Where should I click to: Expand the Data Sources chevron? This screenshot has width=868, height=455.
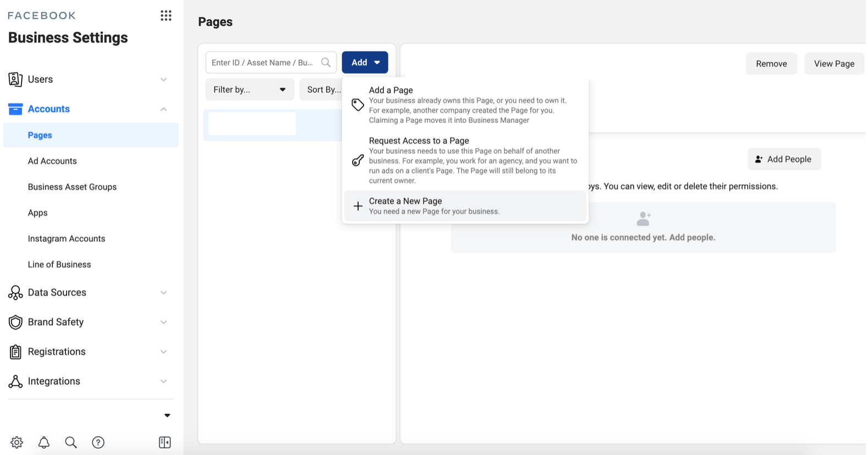pyautogui.click(x=163, y=292)
